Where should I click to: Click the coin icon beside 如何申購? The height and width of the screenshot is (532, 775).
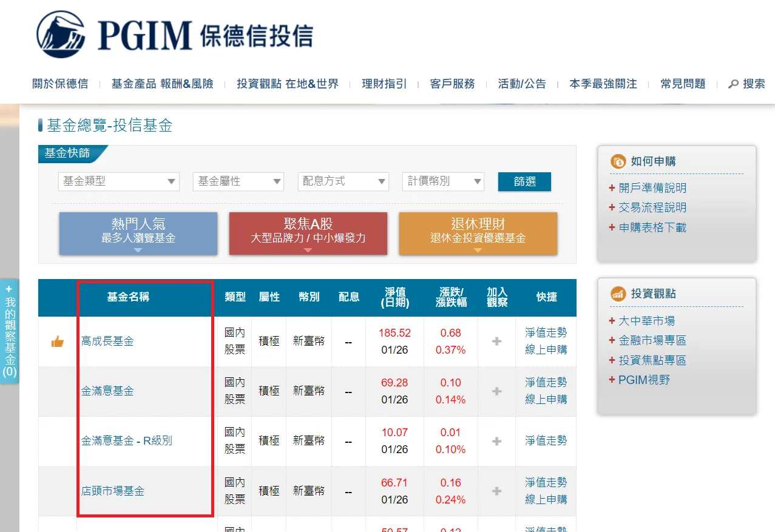[x=618, y=161]
